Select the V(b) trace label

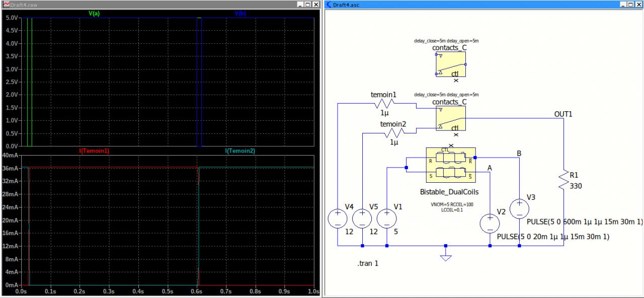pyautogui.click(x=240, y=13)
